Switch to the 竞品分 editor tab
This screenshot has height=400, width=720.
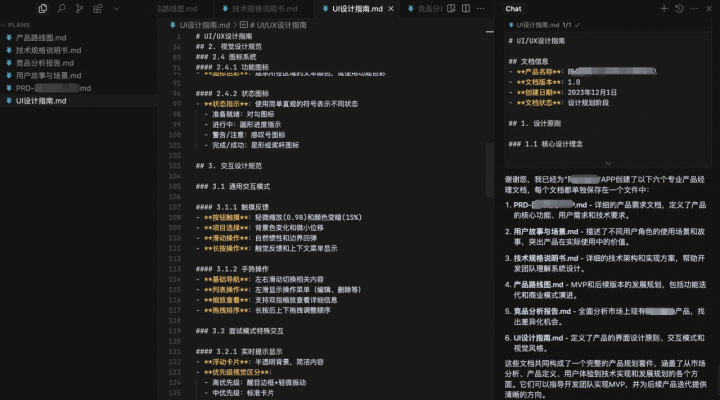[424, 9]
